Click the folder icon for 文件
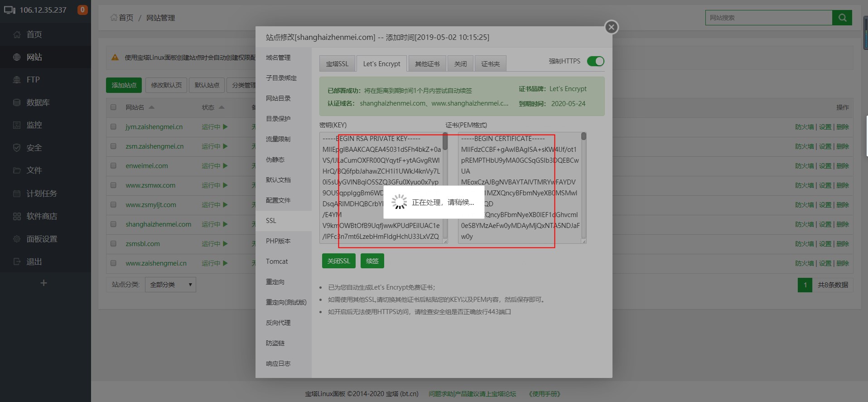 (17, 170)
